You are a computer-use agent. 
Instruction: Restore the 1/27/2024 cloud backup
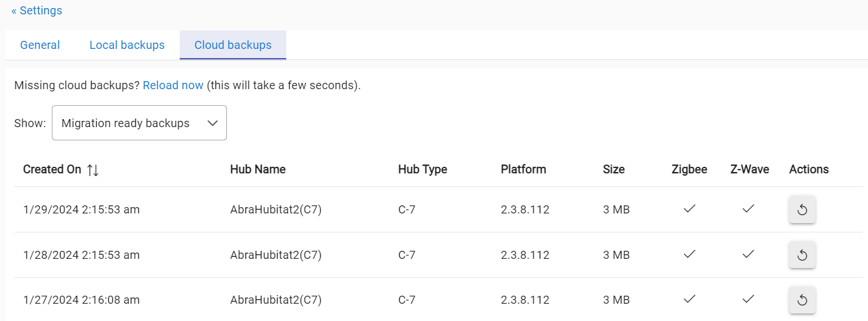click(x=802, y=300)
